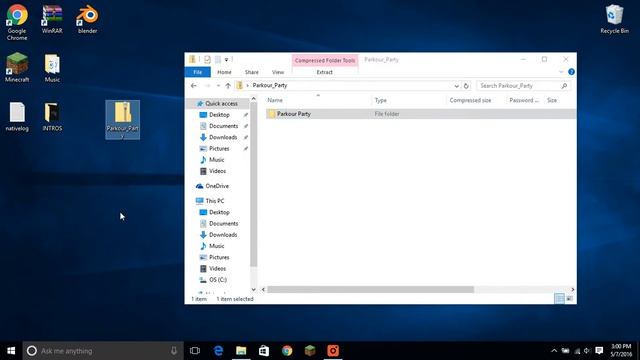Image resolution: width=640 pixels, height=360 pixels.
Task: Open Windows Store from taskbar
Action: [x=264, y=351]
